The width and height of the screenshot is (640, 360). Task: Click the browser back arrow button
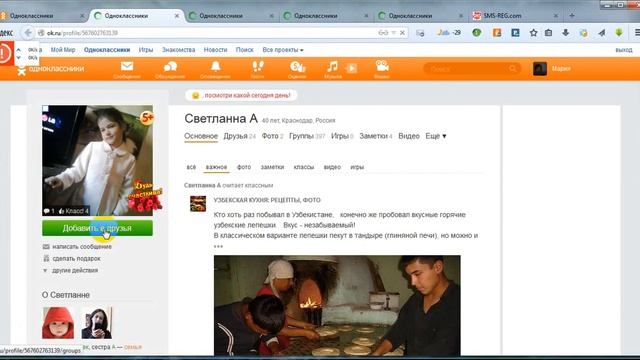click(x=28, y=33)
